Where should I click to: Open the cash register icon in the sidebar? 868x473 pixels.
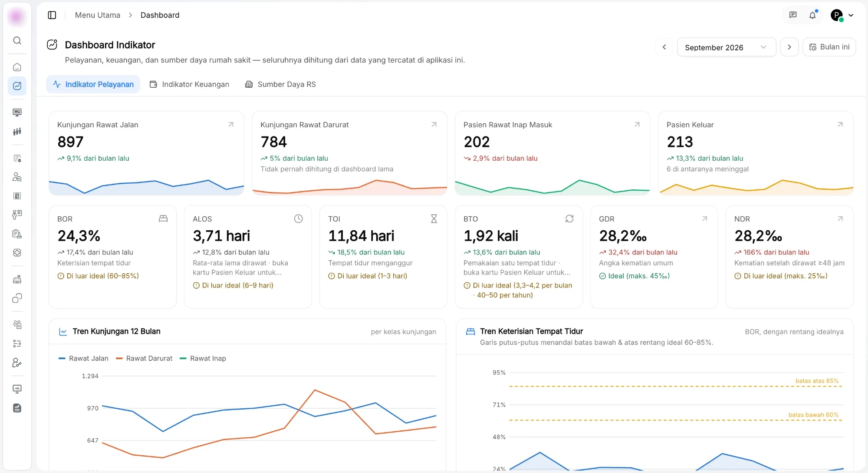click(x=17, y=279)
